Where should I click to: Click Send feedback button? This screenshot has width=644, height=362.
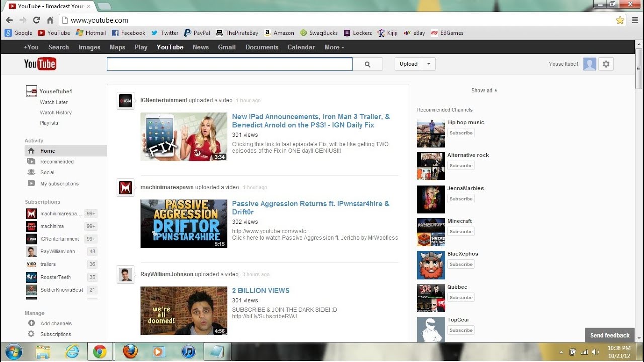point(610,335)
